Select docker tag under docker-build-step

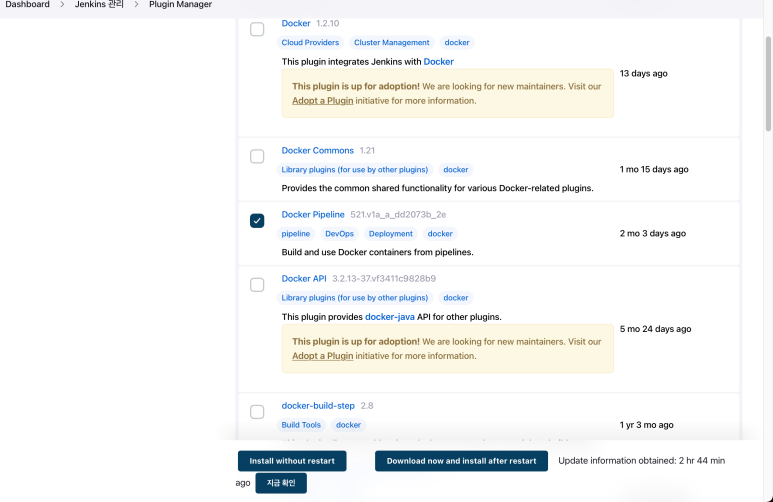(x=348, y=425)
